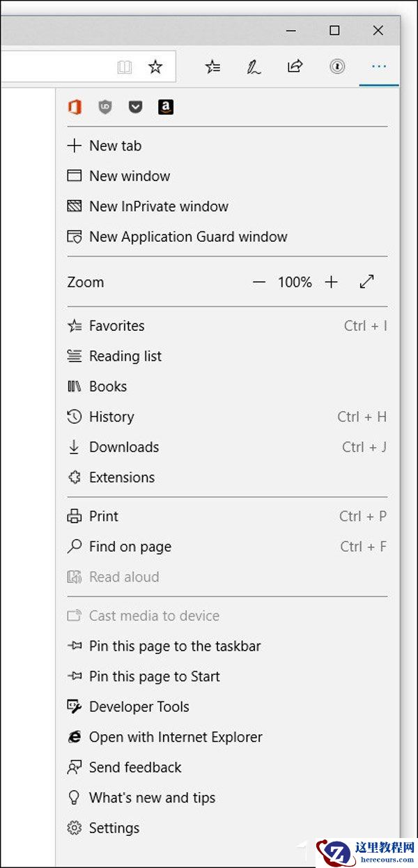Open with Internet Explorer
This screenshot has height=868, width=418.
[x=175, y=737]
